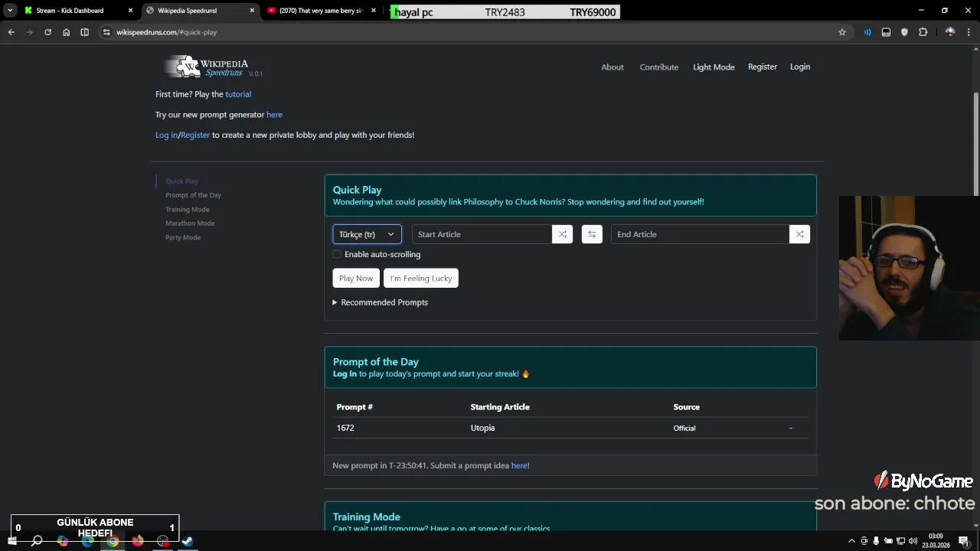The image size is (980, 551).
Task: Click the blue sound-wave extension icon
Action: (x=867, y=32)
